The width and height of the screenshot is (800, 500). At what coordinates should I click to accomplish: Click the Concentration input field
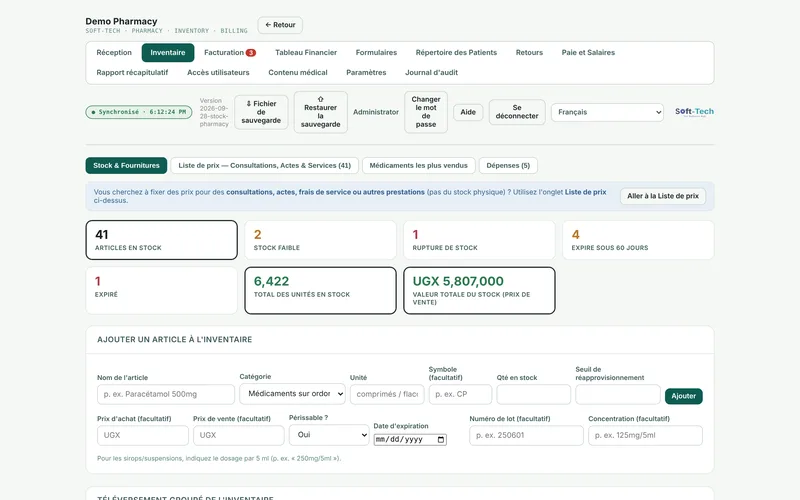click(x=645, y=435)
